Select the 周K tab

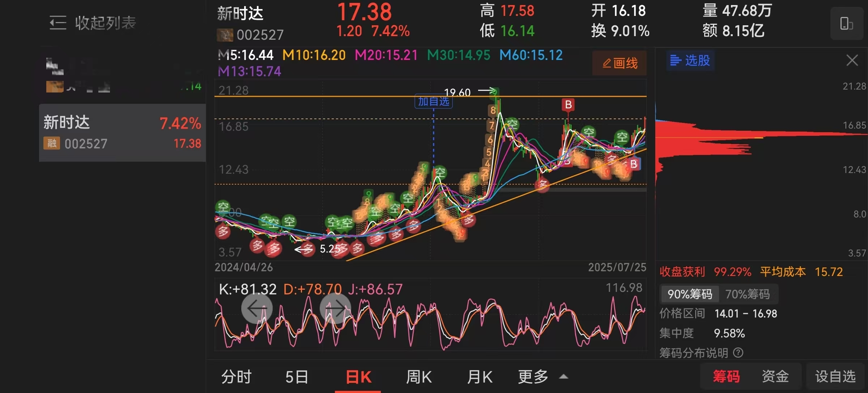419,377
